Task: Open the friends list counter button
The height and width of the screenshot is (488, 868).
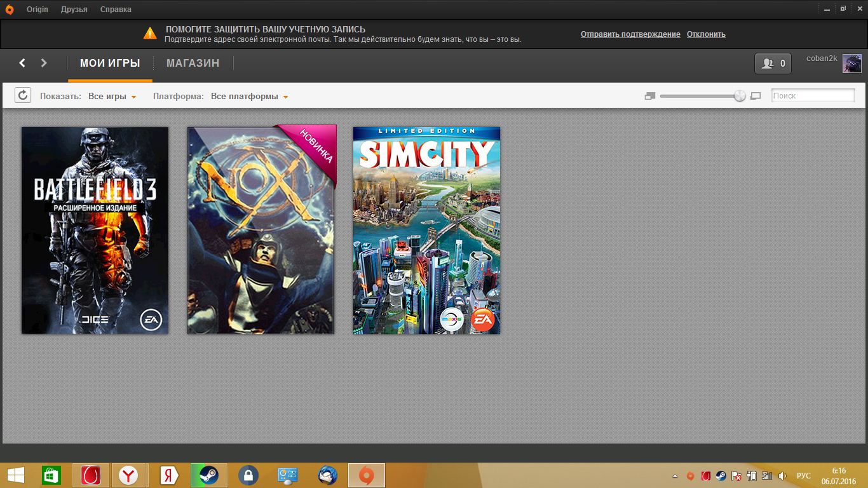Action: click(x=773, y=64)
